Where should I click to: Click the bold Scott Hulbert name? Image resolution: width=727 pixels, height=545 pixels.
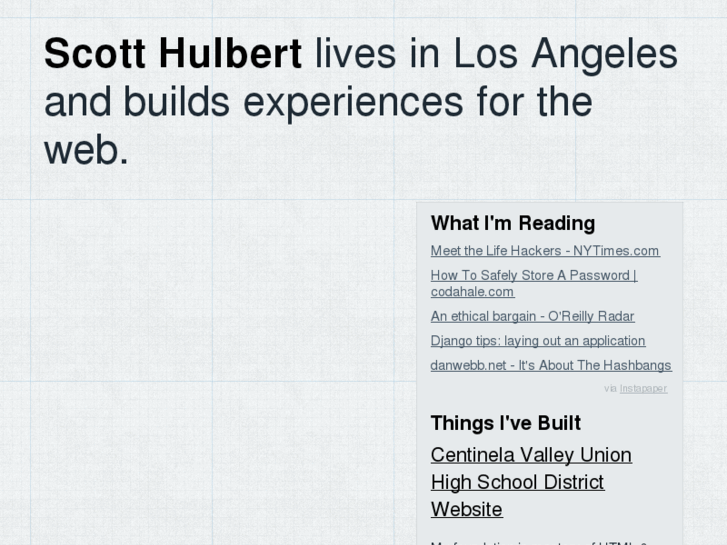point(173,54)
